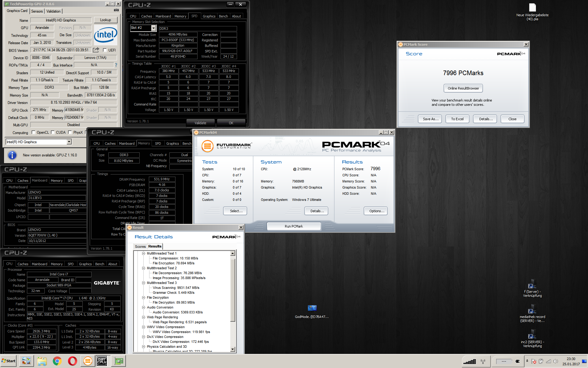Open the Start menu

click(x=9, y=361)
